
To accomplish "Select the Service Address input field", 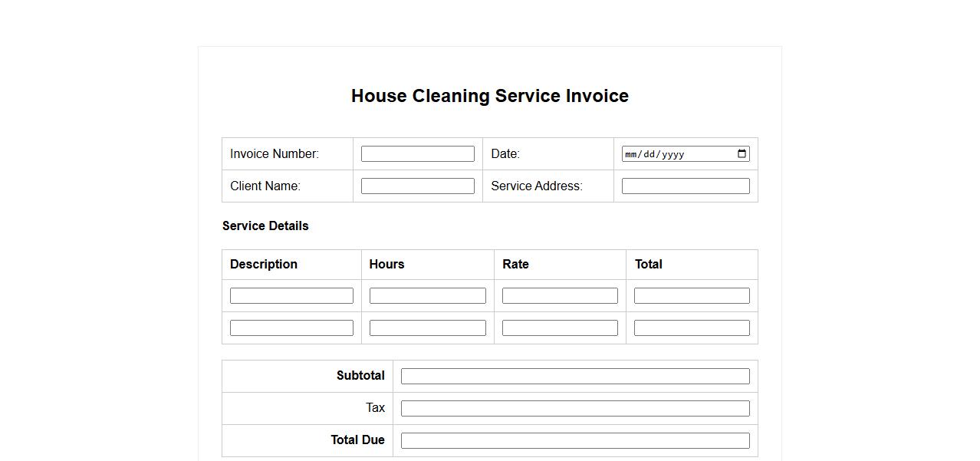I will [x=685, y=186].
